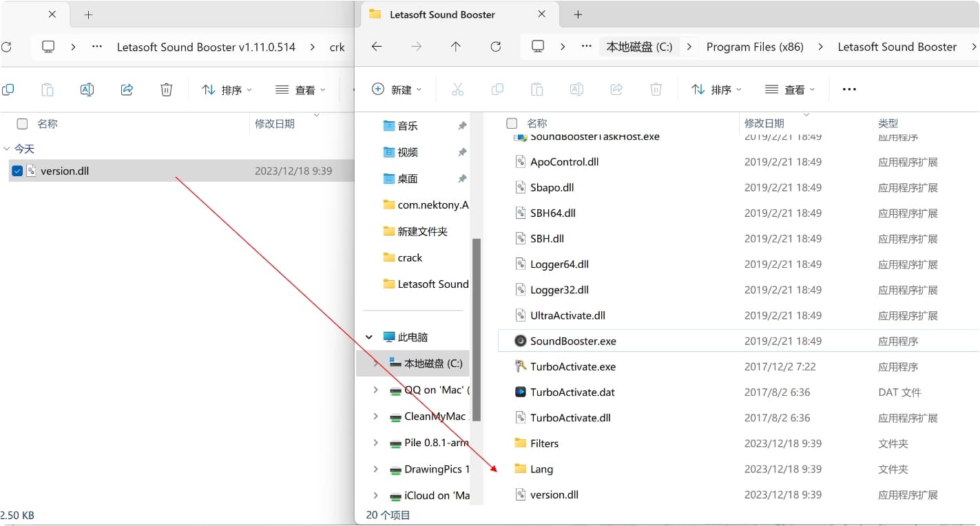
Task: Toggle select-all checkbox in right window header
Action: click(x=512, y=123)
